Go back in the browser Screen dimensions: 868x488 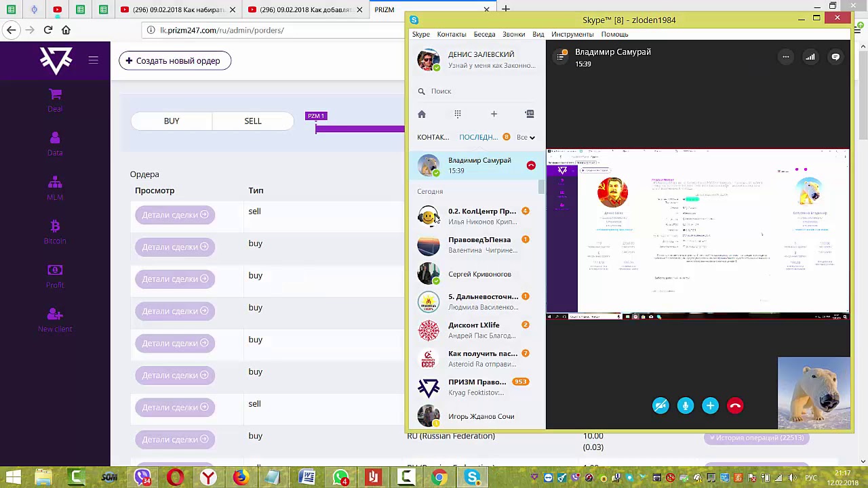(11, 30)
